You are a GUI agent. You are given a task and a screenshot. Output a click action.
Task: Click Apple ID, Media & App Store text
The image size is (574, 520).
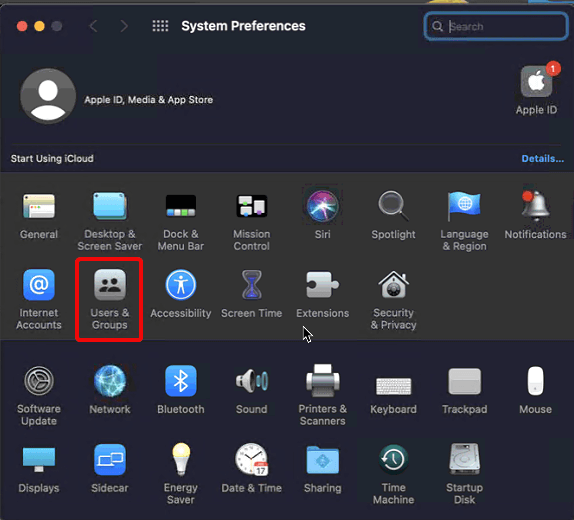tap(149, 100)
